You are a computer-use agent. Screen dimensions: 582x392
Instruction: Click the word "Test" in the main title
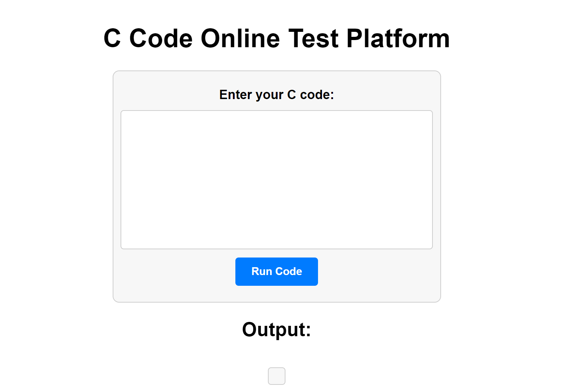point(313,38)
